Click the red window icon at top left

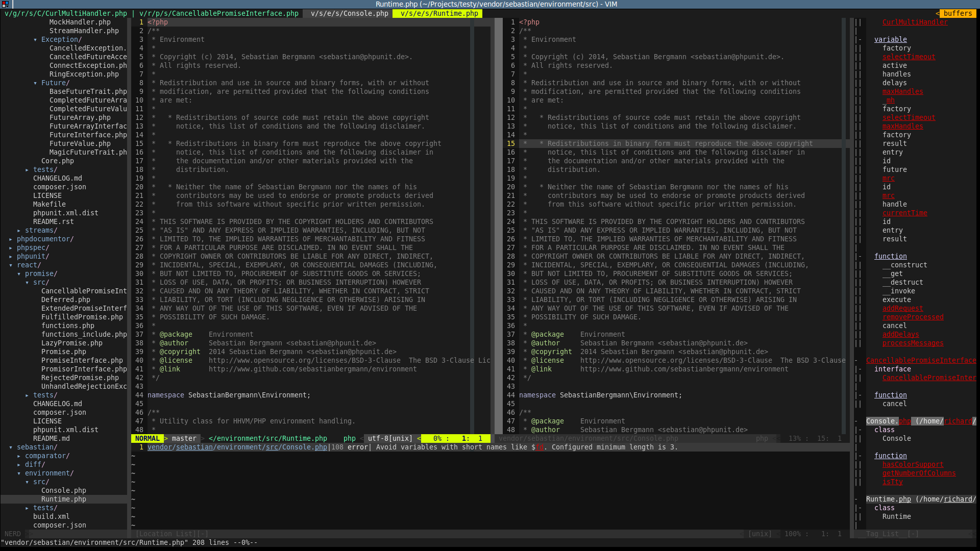[x=6, y=4]
